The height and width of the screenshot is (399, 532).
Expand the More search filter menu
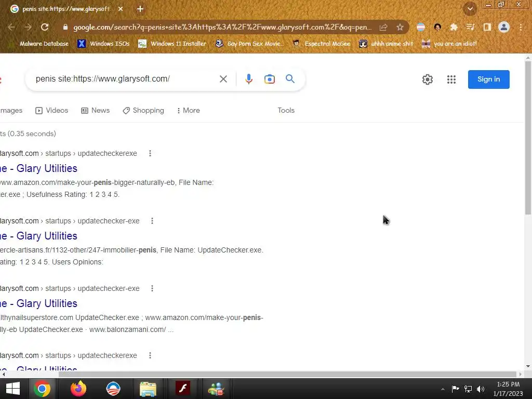click(x=188, y=111)
